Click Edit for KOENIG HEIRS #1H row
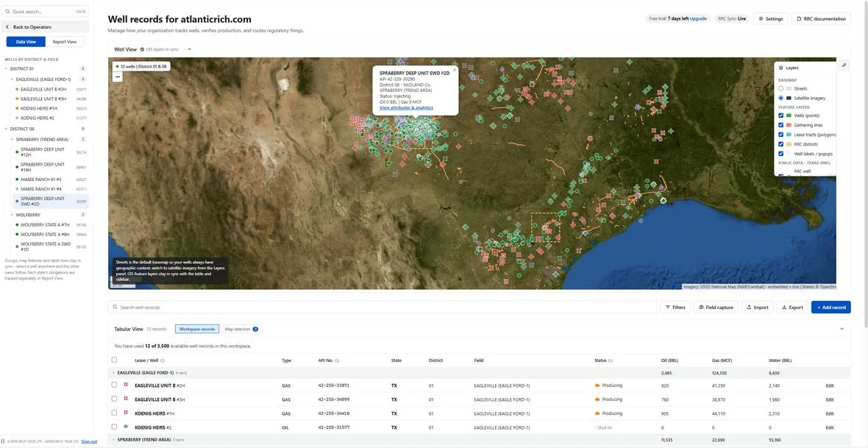Viewport: 868px width, 448px height. (x=829, y=413)
